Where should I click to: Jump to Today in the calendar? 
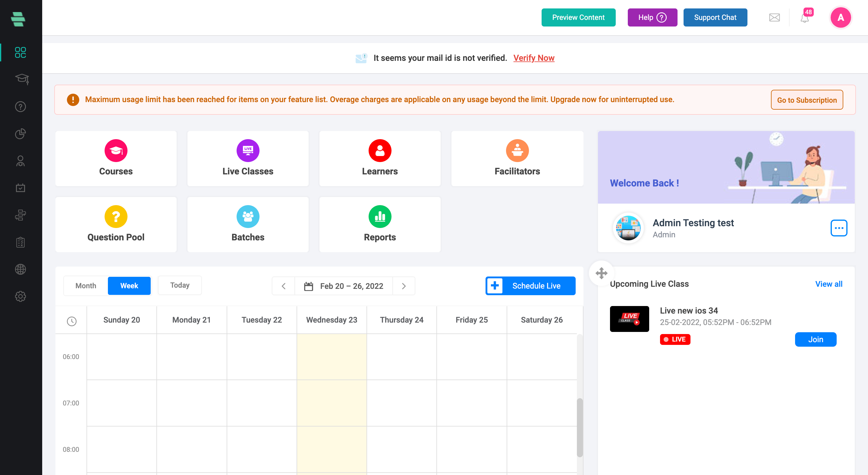coord(179,285)
